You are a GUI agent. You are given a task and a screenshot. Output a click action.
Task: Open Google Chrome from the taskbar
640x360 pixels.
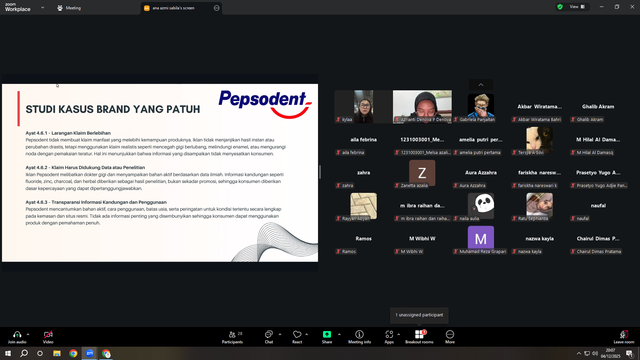click(x=73, y=353)
